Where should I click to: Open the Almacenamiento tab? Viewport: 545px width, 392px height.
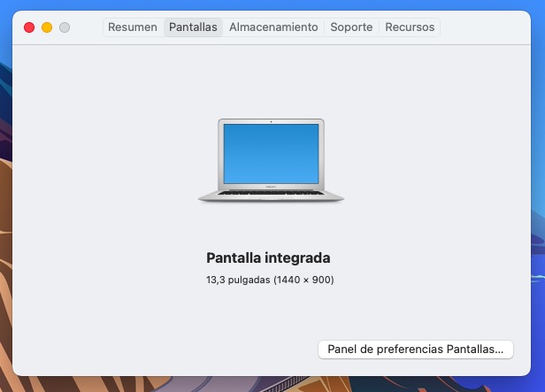[273, 27]
